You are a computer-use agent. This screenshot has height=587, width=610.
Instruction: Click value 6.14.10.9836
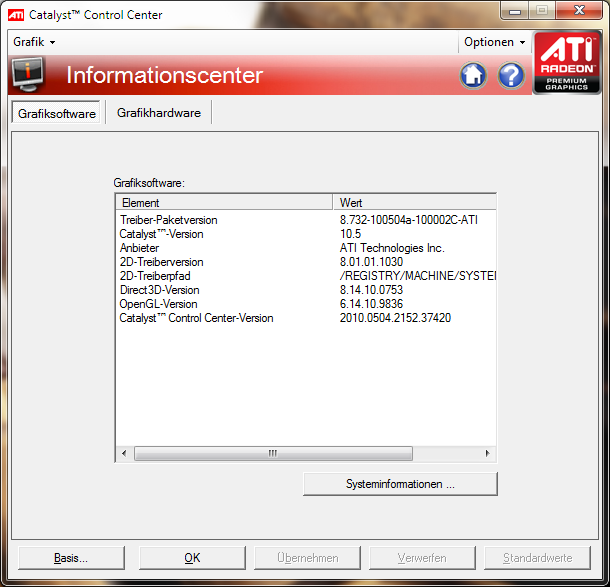tap(371, 304)
